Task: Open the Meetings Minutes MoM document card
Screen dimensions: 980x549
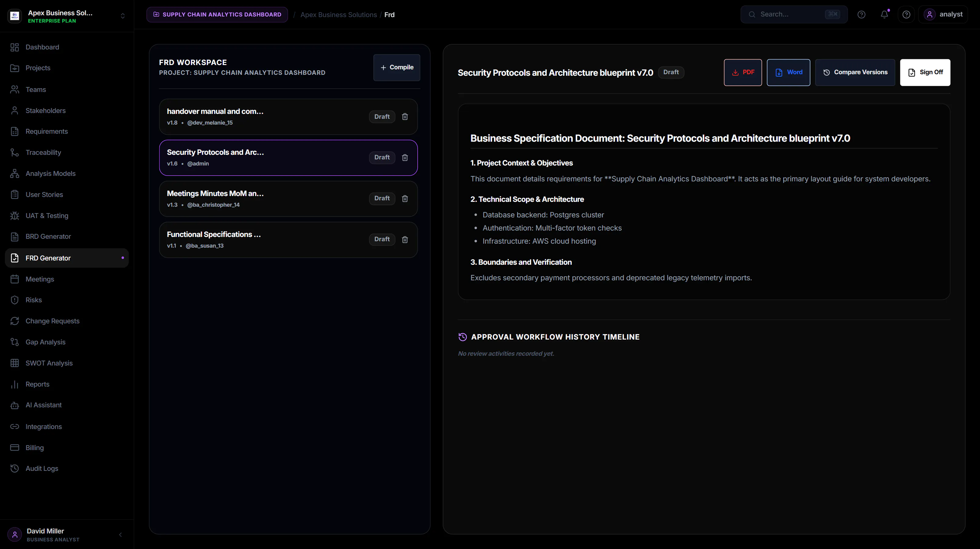Action: (288, 199)
